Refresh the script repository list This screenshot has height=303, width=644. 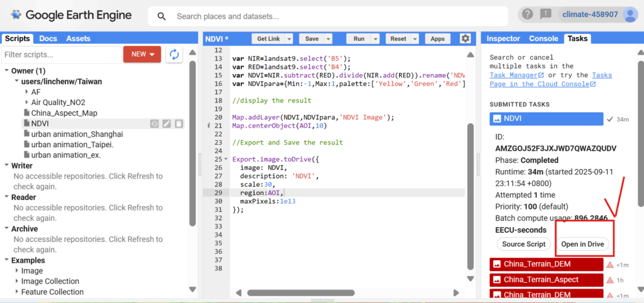click(x=174, y=54)
